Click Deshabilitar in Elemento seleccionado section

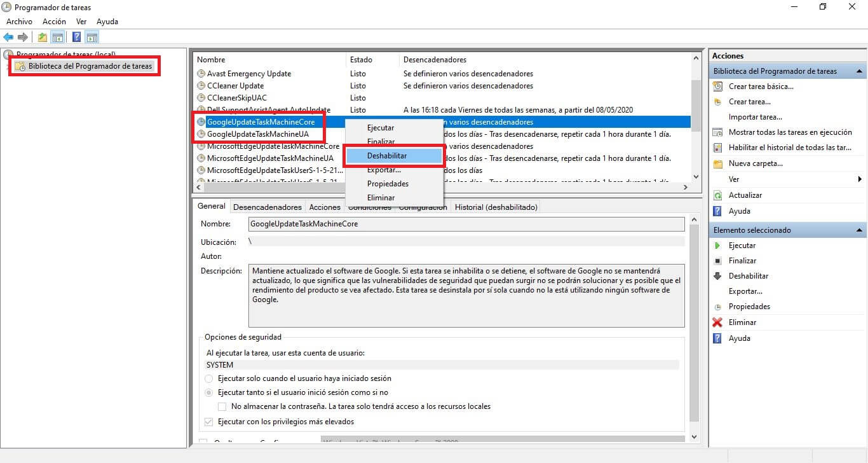[x=749, y=276]
